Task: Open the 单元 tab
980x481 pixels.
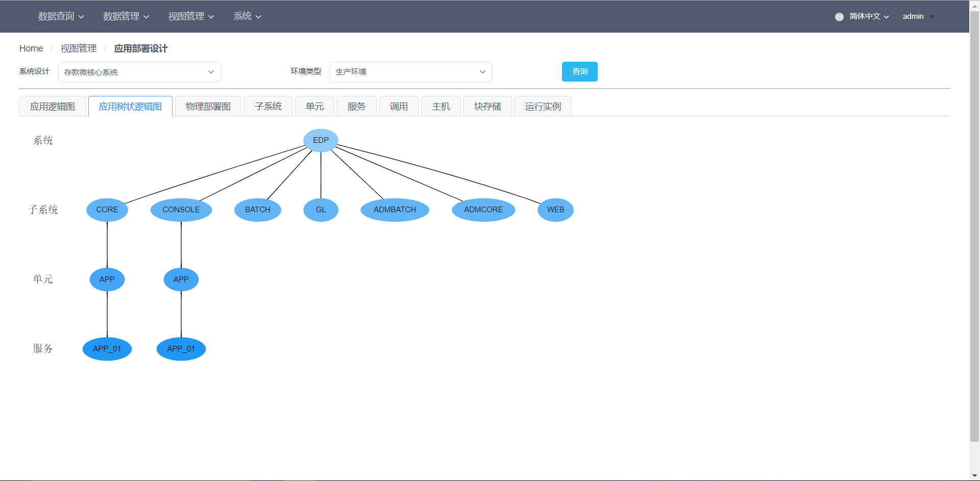Action: point(315,106)
